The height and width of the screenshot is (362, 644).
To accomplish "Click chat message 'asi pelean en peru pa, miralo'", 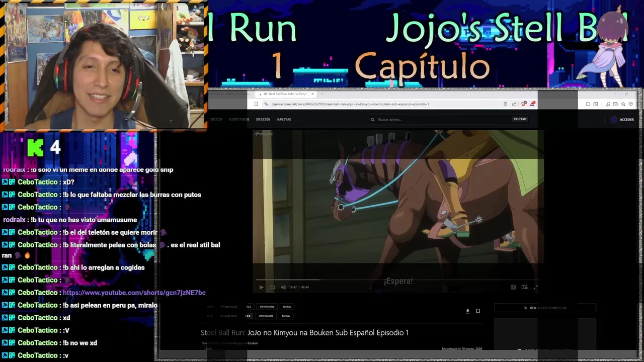I will tap(110, 305).
